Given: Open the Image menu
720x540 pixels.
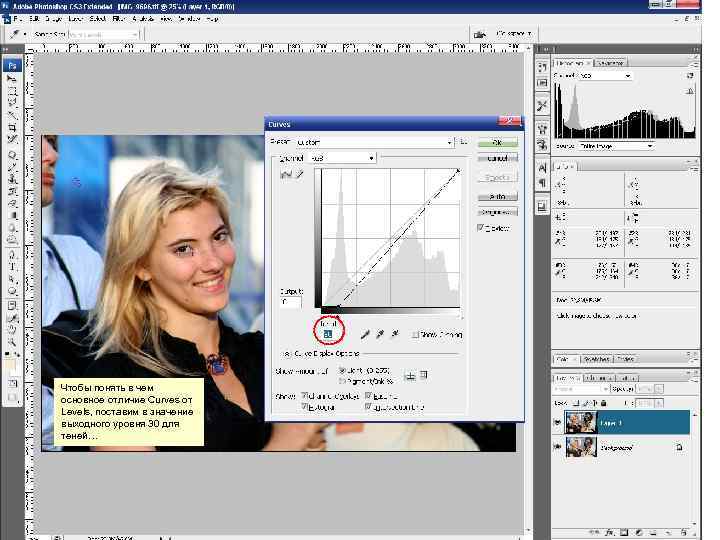Looking at the screenshot, I should [53, 19].
